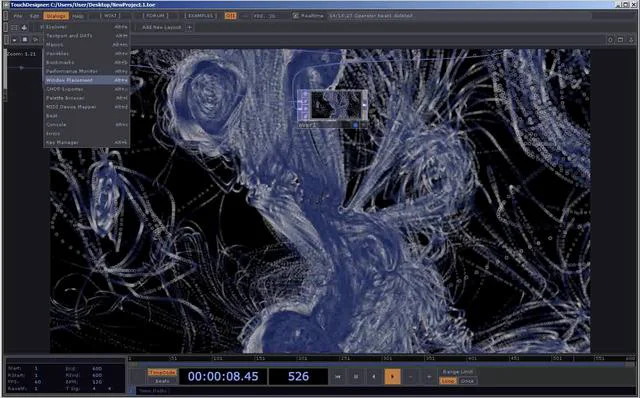Select the Explorer entry in Dialogs menu
Image resolution: width=640 pixels, height=398 pixels.
pyautogui.click(x=87, y=27)
